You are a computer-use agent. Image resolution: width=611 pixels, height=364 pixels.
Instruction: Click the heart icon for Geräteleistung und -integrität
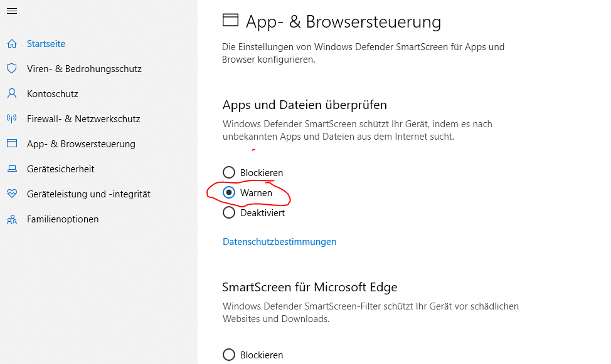coord(11,194)
